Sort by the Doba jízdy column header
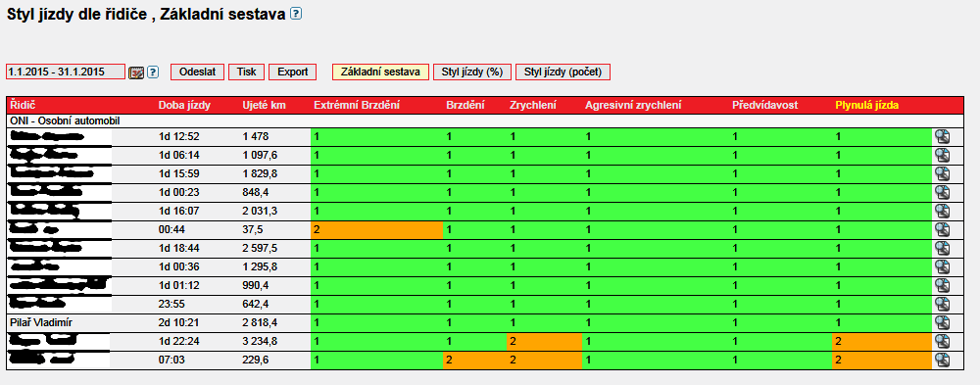The image size is (980, 385). (184, 106)
